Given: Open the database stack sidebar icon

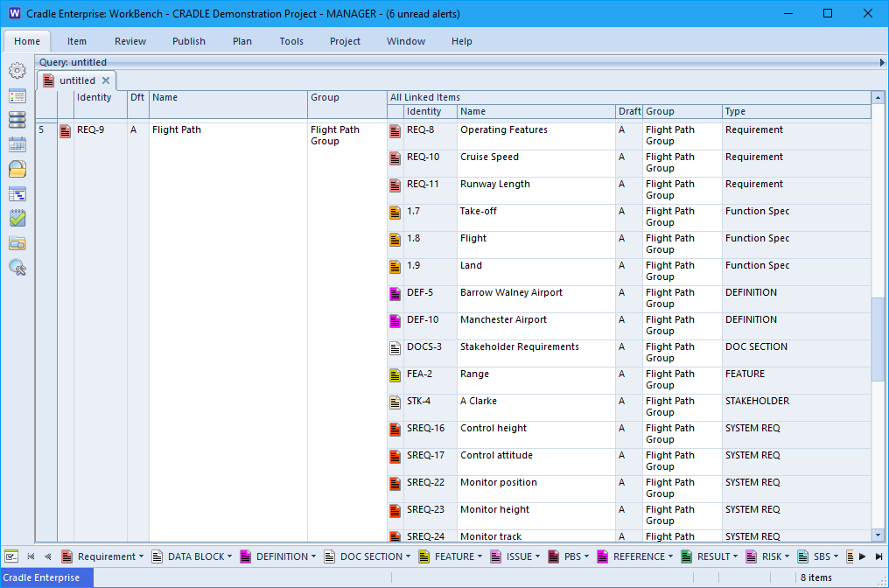Looking at the screenshot, I should pos(17,120).
